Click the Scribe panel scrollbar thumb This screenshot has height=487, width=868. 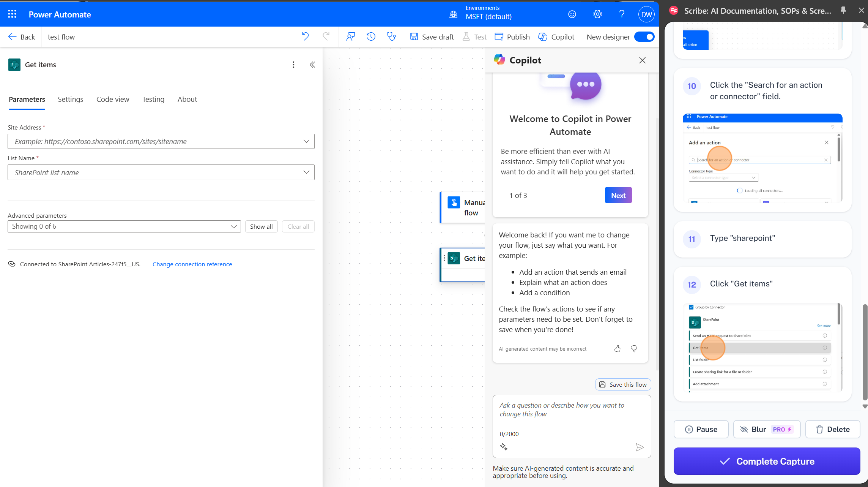[865, 352]
